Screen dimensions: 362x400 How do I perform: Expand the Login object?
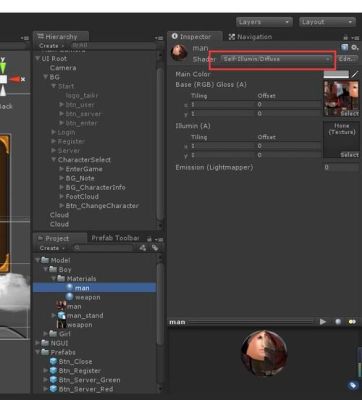click(x=54, y=132)
